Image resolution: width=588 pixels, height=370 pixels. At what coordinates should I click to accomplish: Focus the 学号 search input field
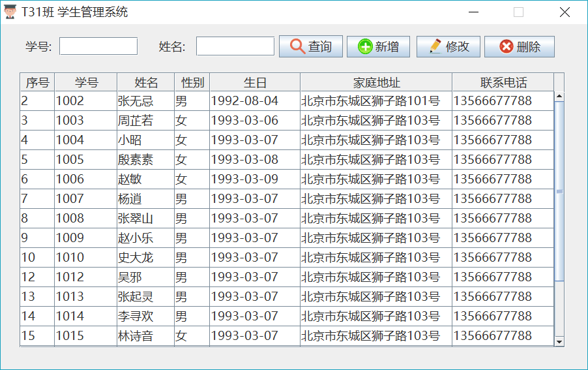98,46
